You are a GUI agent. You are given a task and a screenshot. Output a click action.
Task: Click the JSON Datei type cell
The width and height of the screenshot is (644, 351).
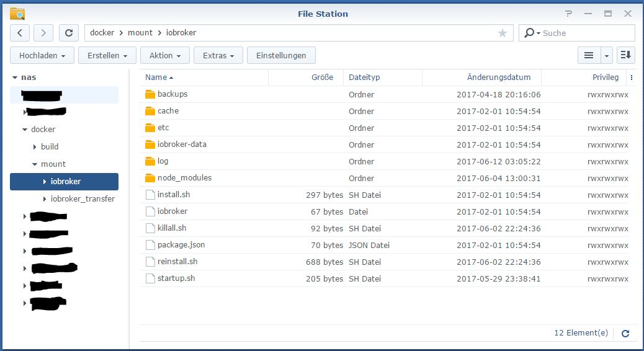click(369, 245)
